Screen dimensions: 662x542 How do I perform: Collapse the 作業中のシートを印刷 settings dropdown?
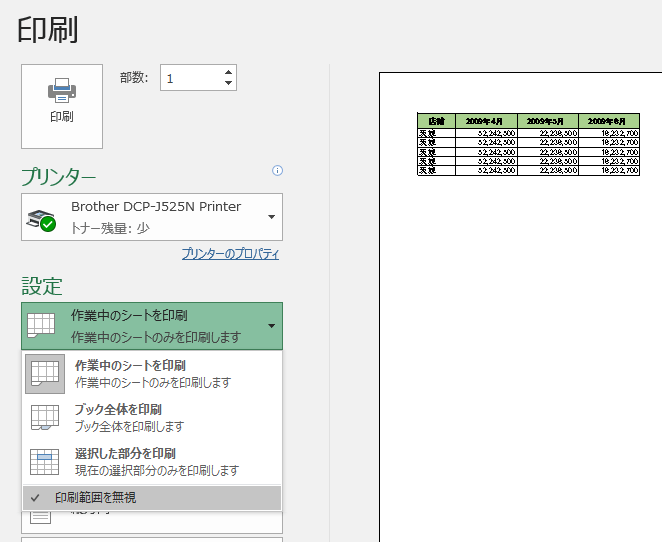(x=152, y=326)
